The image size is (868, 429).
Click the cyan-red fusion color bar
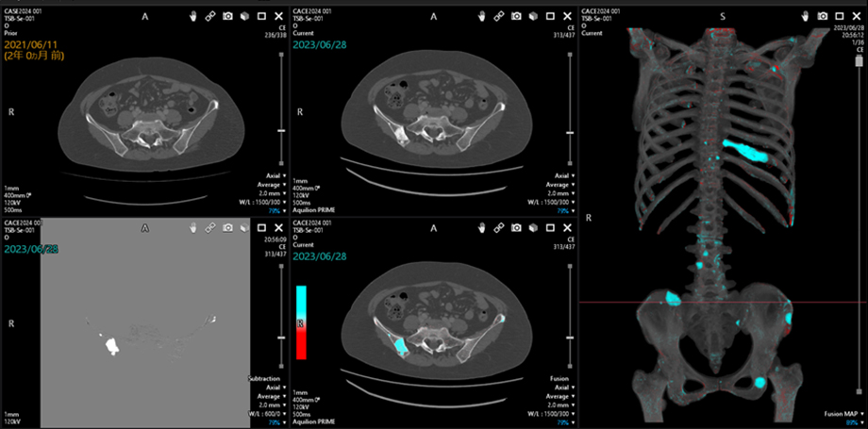click(302, 322)
